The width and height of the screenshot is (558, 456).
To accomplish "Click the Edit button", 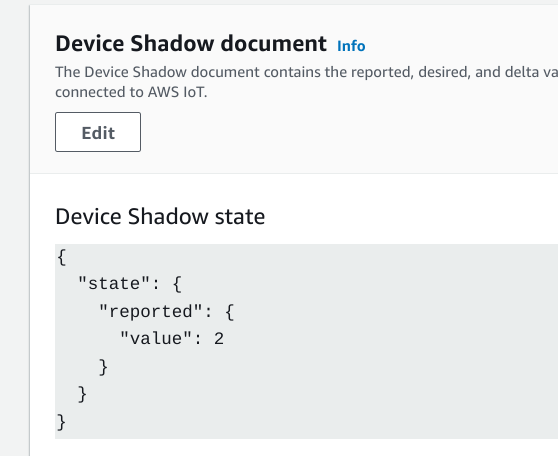I will (x=98, y=132).
